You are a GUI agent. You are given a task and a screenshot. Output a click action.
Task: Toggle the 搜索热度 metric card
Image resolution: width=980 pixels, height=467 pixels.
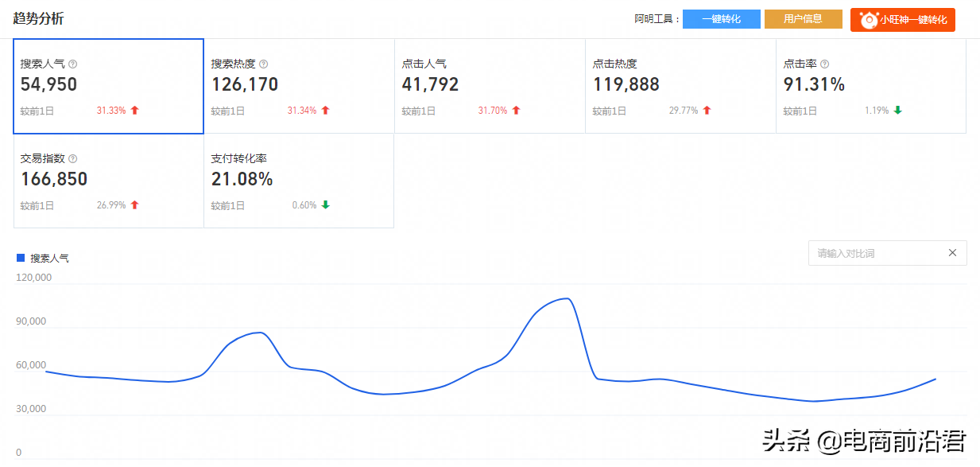coord(299,86)
